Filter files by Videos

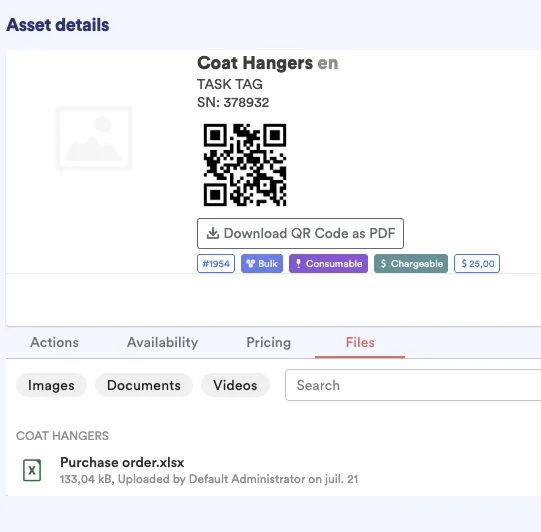(x=235, y=385)
